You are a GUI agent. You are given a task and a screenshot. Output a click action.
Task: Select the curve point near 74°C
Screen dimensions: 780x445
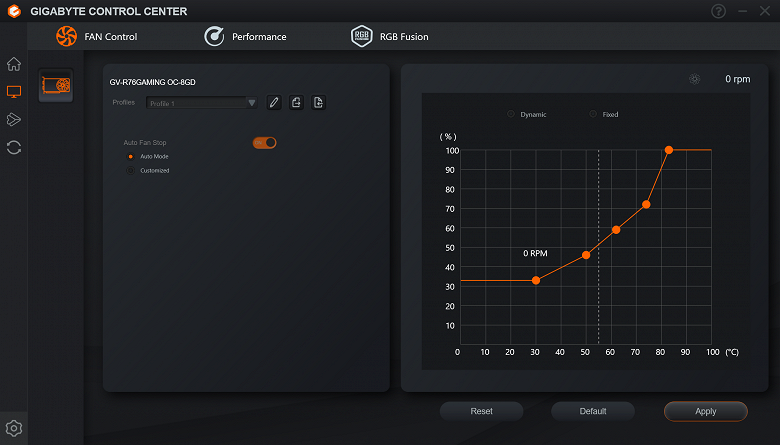coord(646,204)
